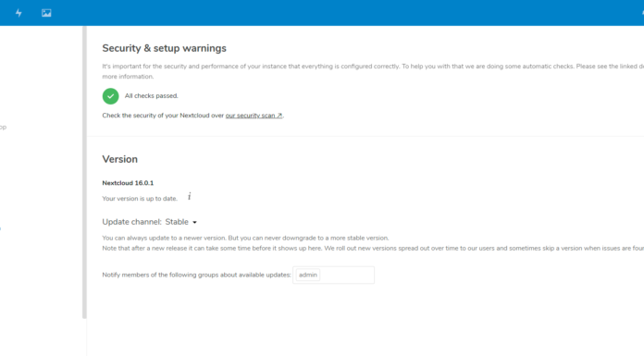Open the Gallery app picture icon
This screenshot has height=356, width=644.
46,13
